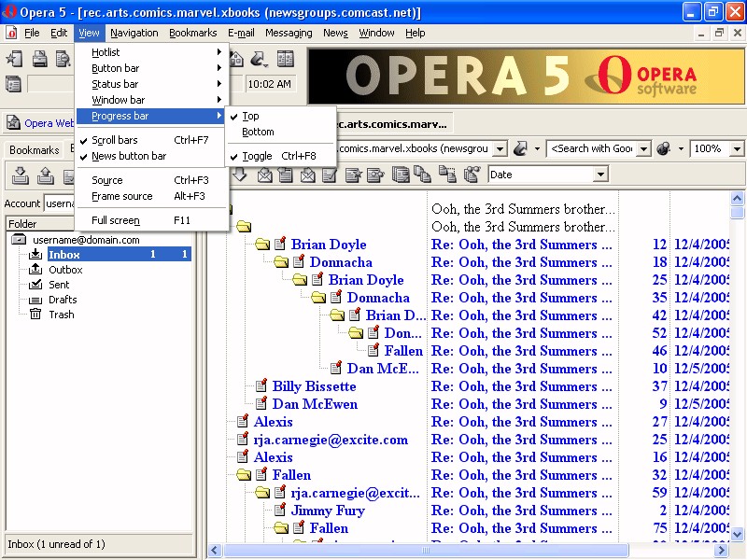Click the stacked documents news bar icon
This screenshot has height=560, width=747.
click(401, 175)
